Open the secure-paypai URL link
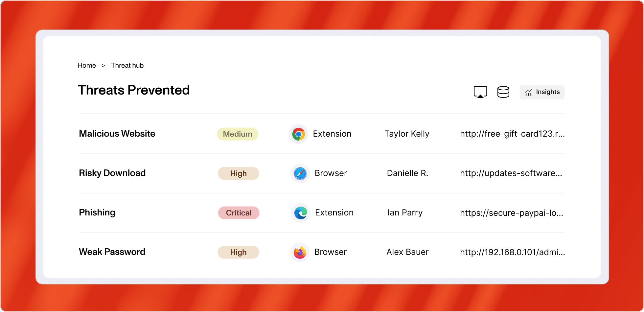Screen dimensions: 644x312 pyautogui.click(x=511, y=213)
